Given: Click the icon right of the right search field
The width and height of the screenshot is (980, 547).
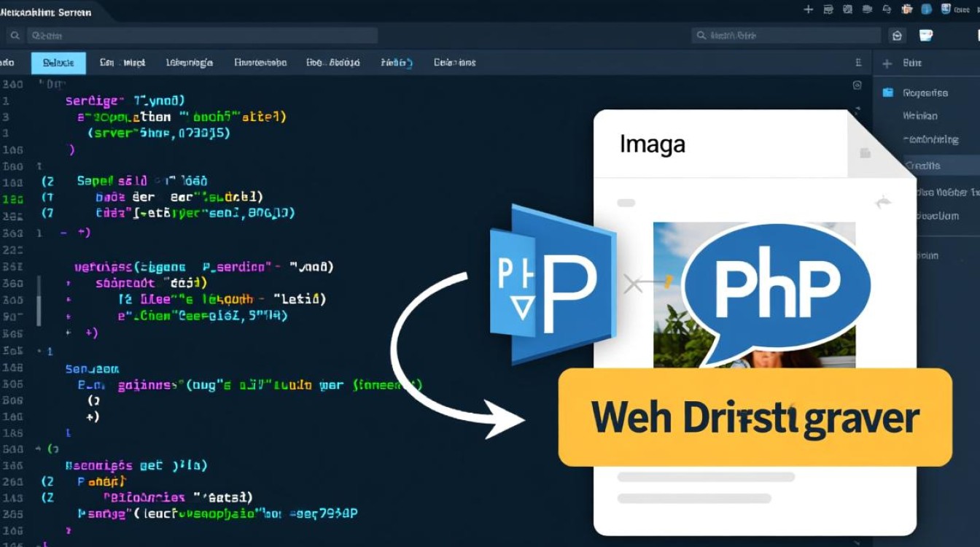Looking at the screenshot, I should point(898,36).
